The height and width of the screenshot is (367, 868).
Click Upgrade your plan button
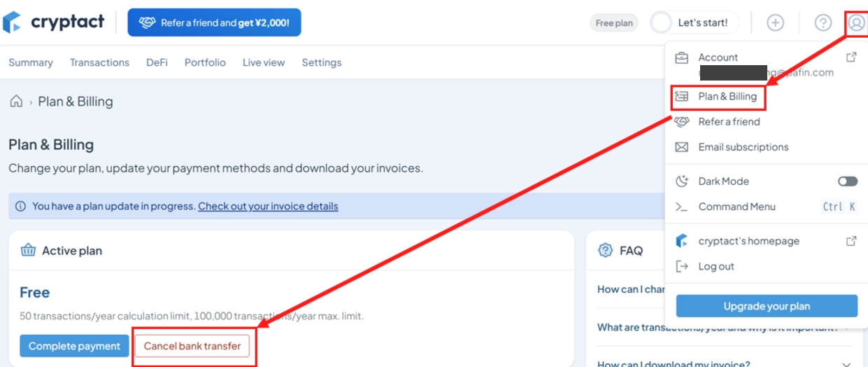pyautogui.click(x=767, y=306)
